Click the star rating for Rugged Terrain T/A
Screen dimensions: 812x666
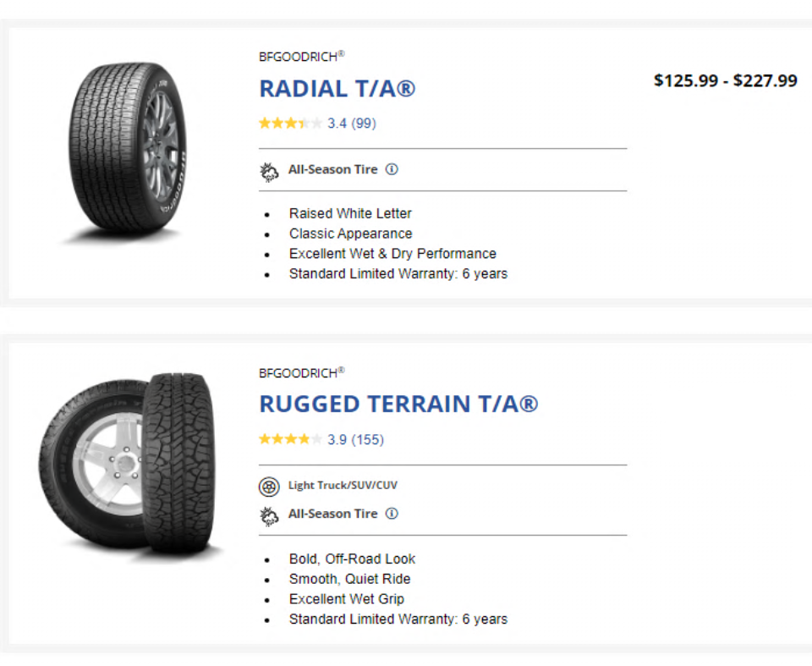290,439
